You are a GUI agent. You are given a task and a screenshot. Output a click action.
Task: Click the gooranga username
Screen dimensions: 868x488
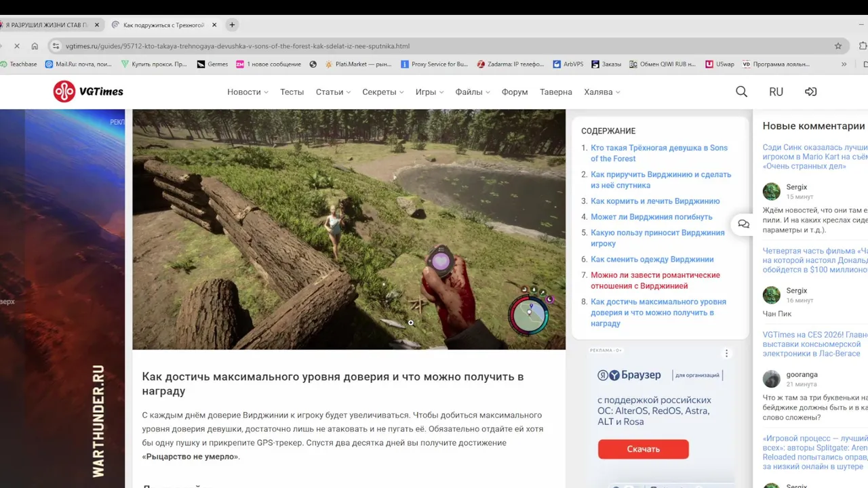[802, 374]
